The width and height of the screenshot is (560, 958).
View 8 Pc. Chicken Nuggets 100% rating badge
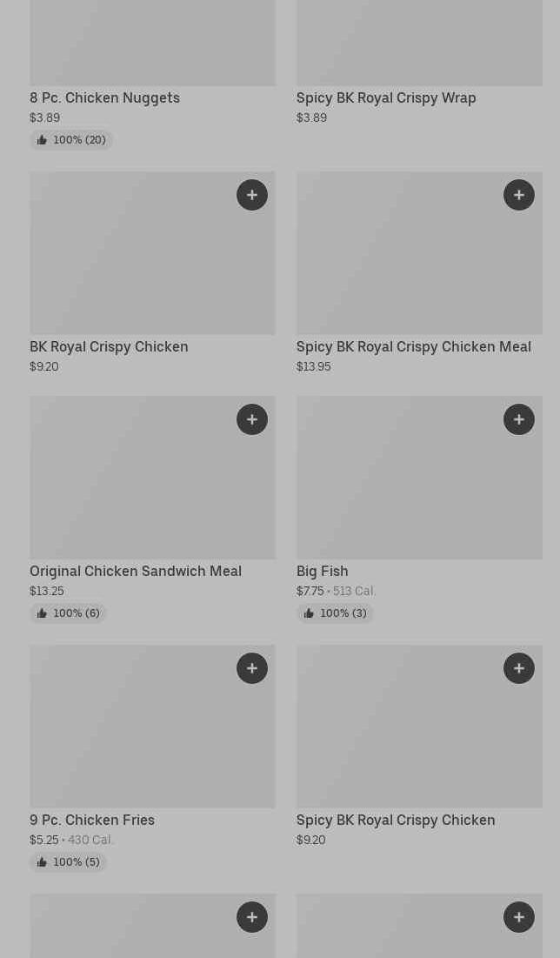point(71,140)
